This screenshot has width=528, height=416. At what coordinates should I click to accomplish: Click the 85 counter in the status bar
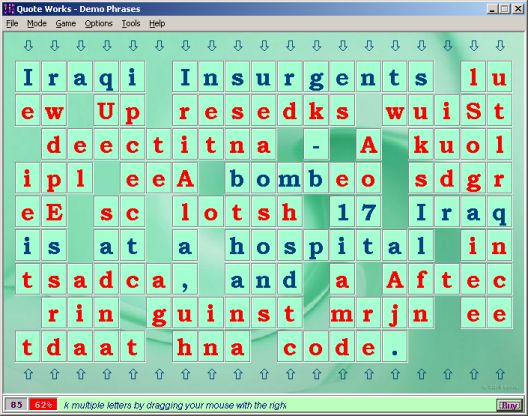[16, 405]
